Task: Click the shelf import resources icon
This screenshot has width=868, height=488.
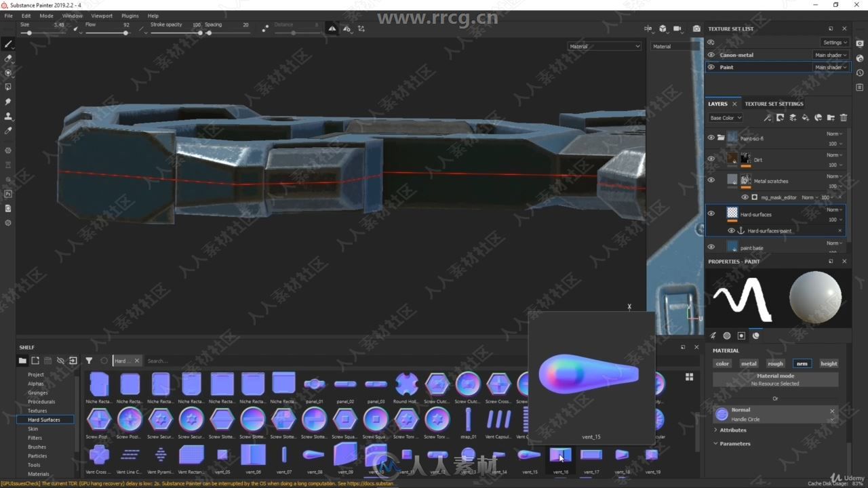Action: coord(73,361)
